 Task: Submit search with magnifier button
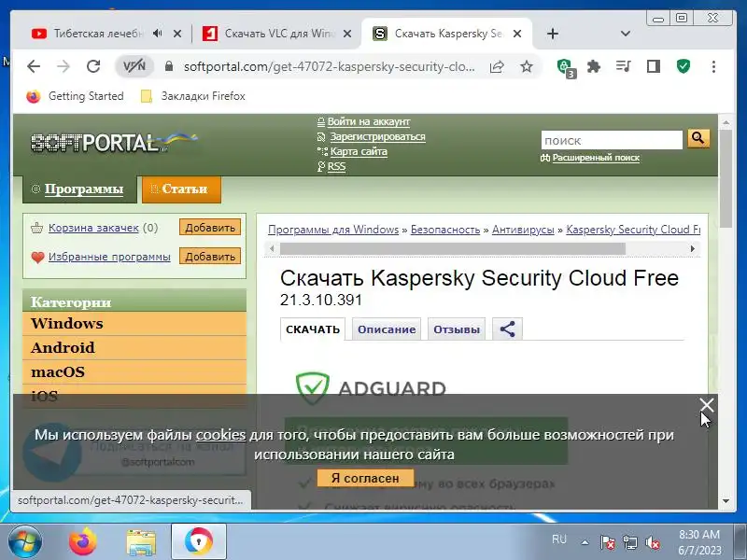pyautogui.click(x=698, y=138)
